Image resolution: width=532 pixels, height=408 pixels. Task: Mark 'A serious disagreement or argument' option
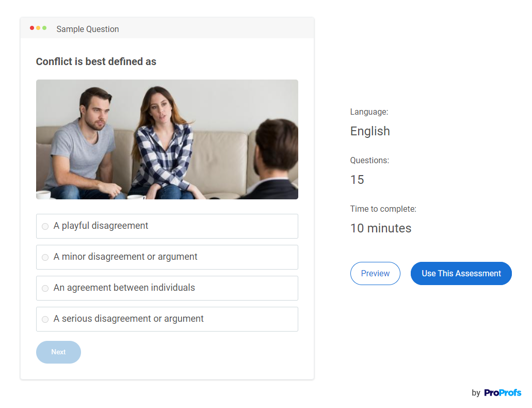(x=45, y=319)
